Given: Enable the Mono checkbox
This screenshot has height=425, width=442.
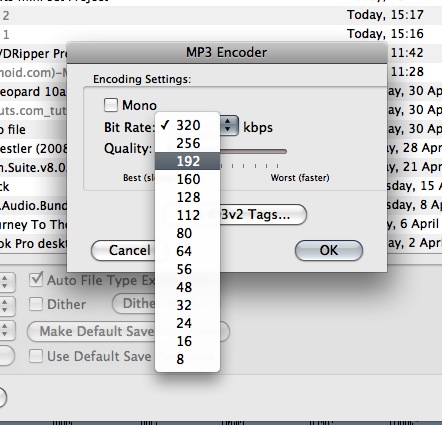Looking at the screenshot, I should 111,105.
